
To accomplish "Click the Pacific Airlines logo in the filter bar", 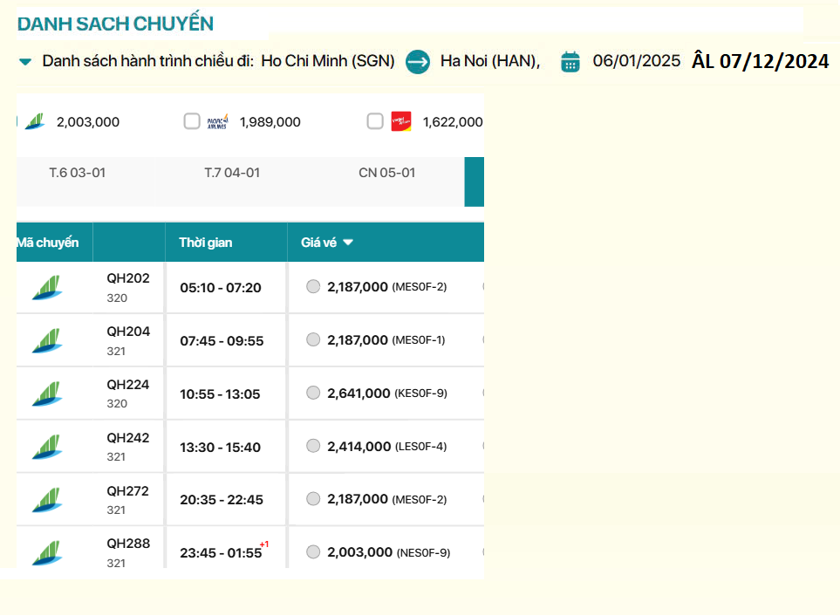I will 217,121.
